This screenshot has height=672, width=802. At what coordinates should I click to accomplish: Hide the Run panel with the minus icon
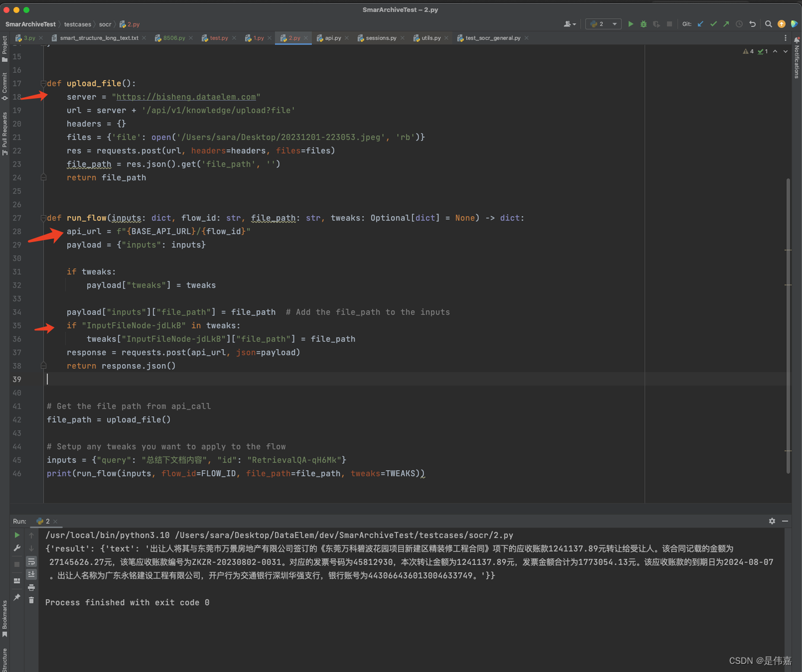click(785, 521)
